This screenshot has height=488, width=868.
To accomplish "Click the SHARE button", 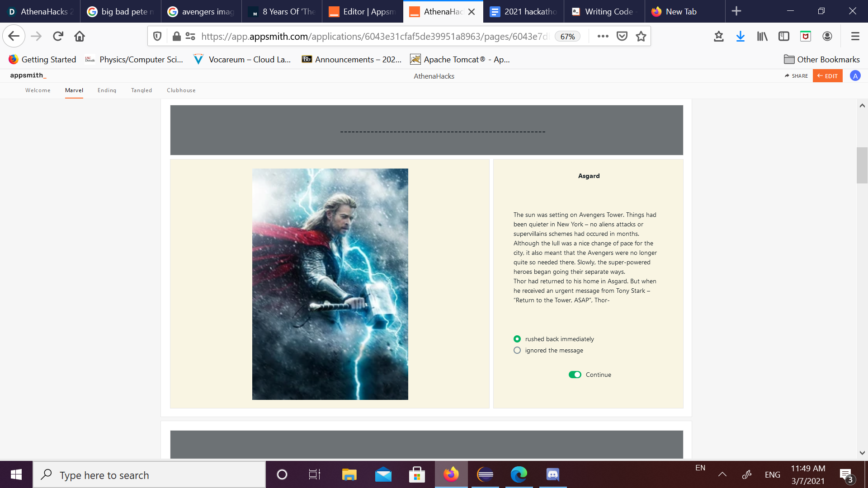I will point(796,76).
